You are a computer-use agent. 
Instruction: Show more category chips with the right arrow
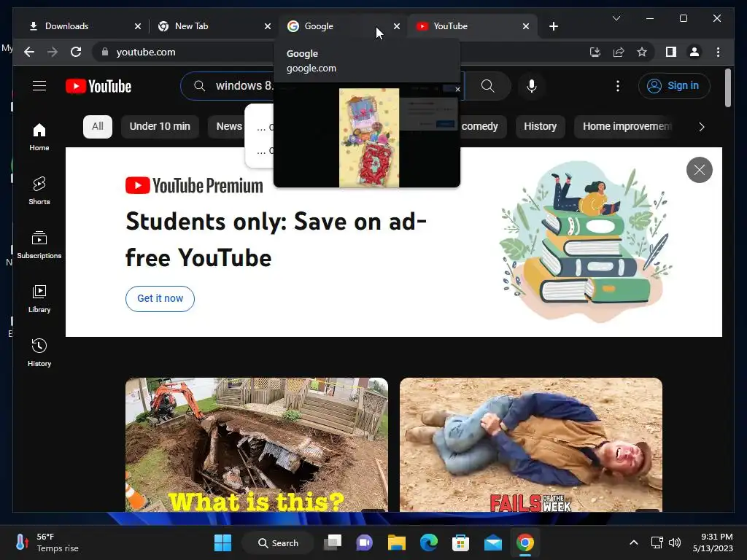tap(701, 127)
